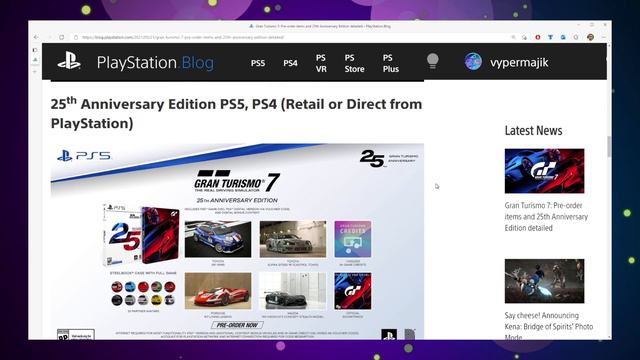Click the Latest News heading
Image resolution: width=640 pixels, height=360 pixels.
pyautogui.click(x=533, y=130)
